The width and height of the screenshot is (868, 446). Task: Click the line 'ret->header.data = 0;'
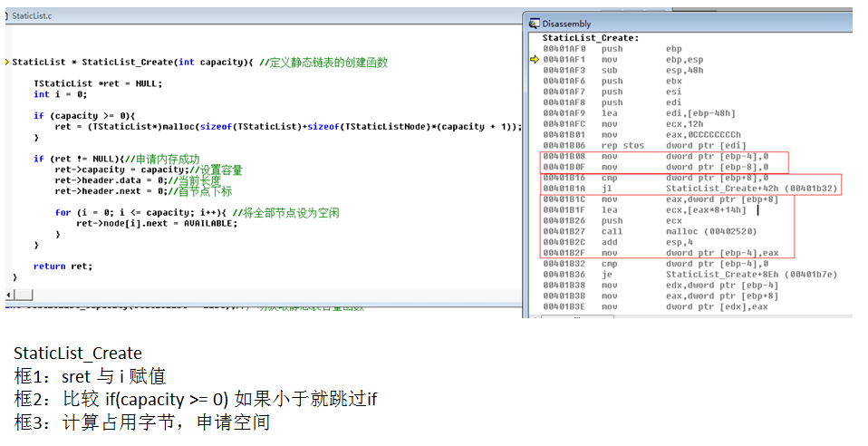coord(138,180)
